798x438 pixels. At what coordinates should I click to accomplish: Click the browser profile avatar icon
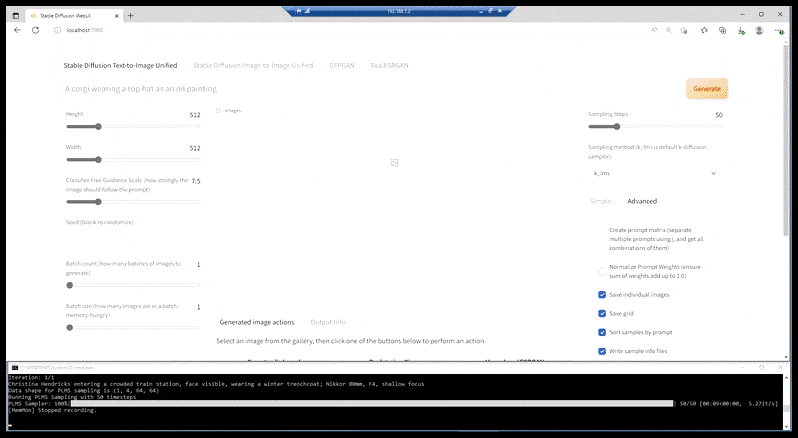(759, 31)
